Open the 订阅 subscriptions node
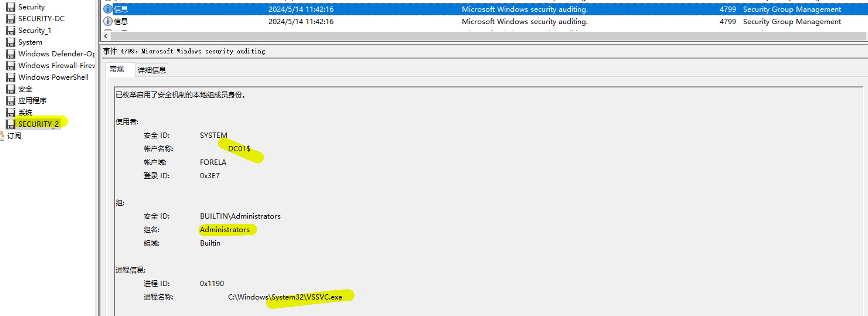 point(14,136)
